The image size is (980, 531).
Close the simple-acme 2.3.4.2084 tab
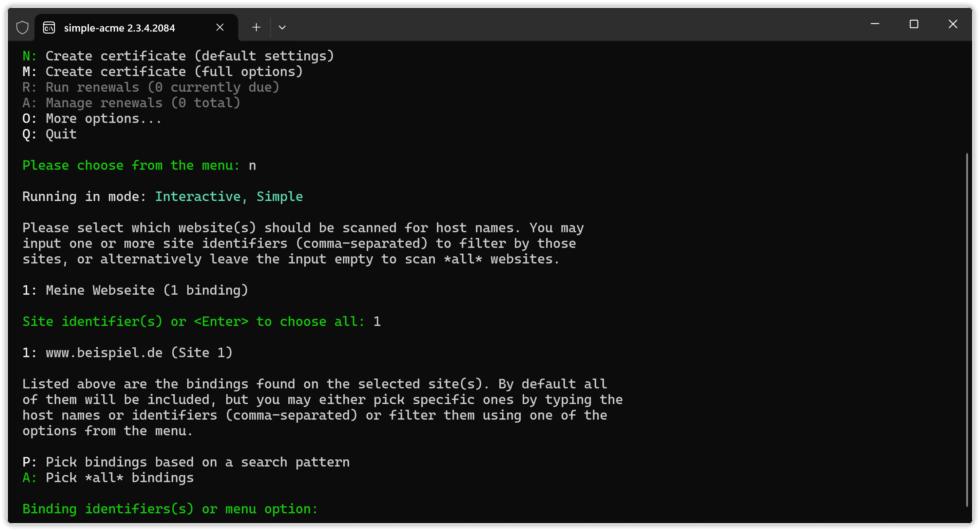[x=220, y=28]
